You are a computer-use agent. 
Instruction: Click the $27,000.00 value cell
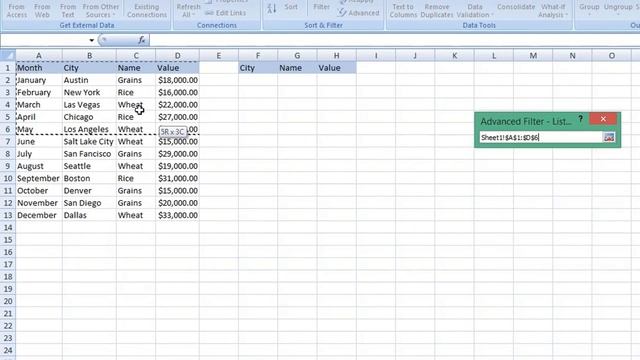click(177, 117)
